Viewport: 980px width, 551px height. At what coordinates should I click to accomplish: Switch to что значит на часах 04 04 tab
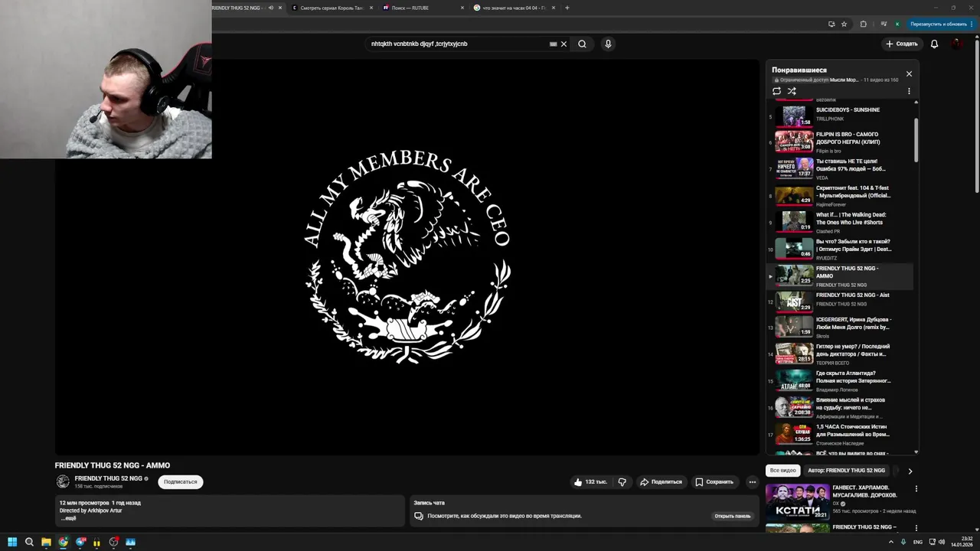coord(514,8)
